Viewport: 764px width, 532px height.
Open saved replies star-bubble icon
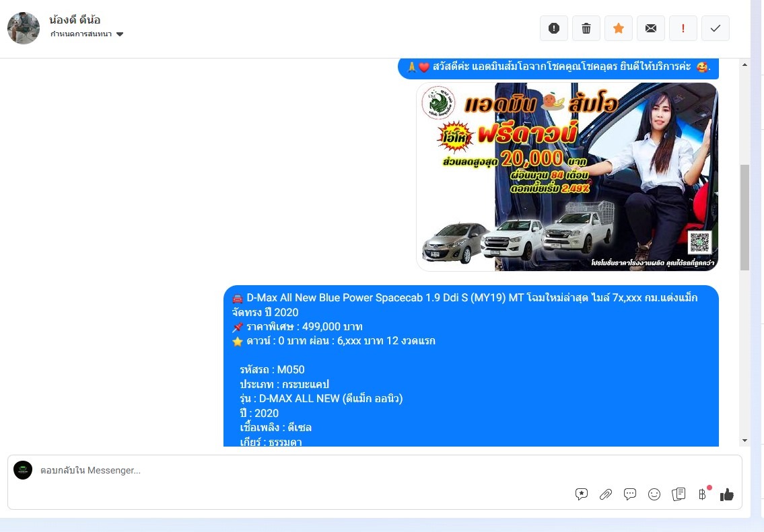point(582,494)
